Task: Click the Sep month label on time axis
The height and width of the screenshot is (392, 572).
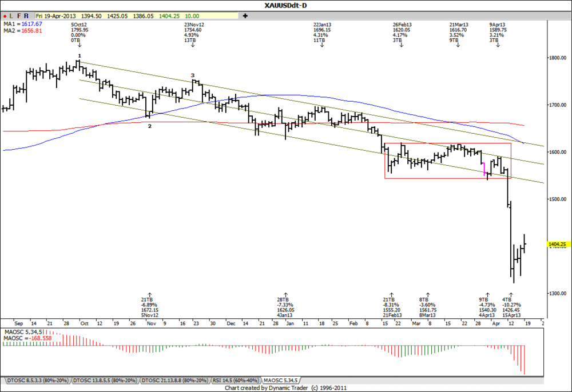Action: point(18,323)
